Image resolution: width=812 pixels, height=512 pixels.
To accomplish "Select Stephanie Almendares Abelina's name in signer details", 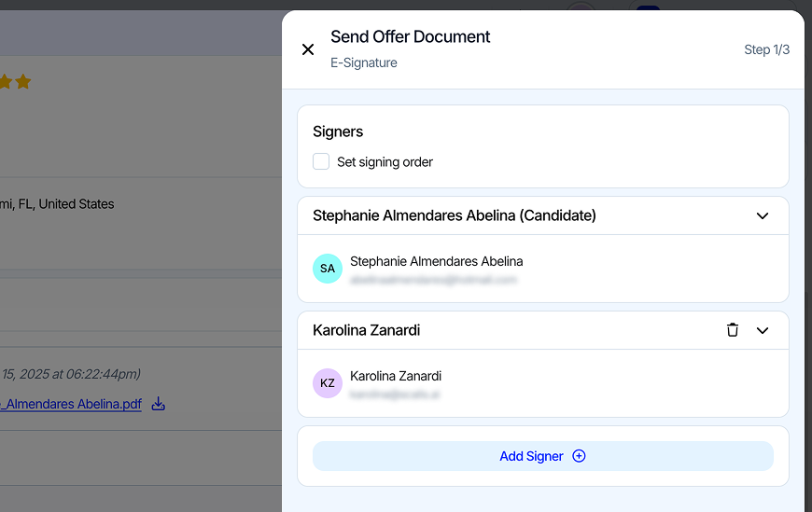I will click(436, 261).
